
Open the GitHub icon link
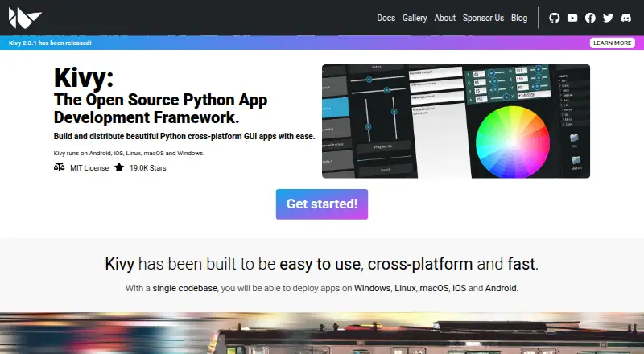tap(555, 18)
